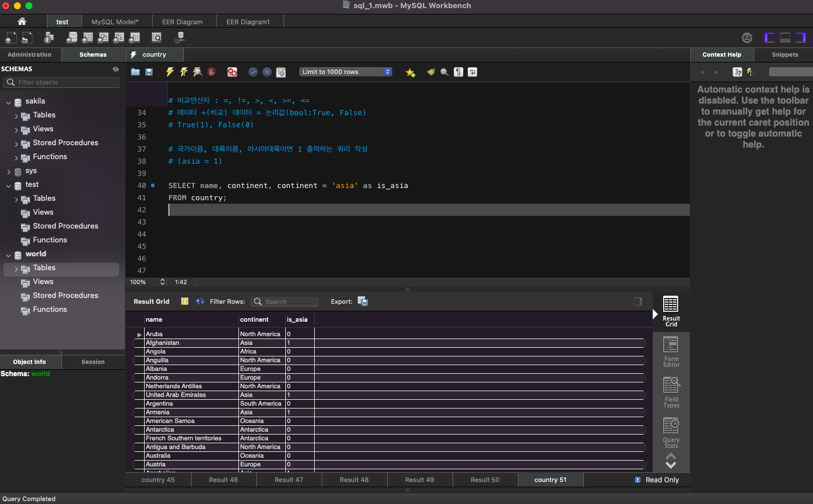This screenshot has height=504, width=813.
Task: Create new schema icon
Action: pyautogui.click(x=72, y=38)
